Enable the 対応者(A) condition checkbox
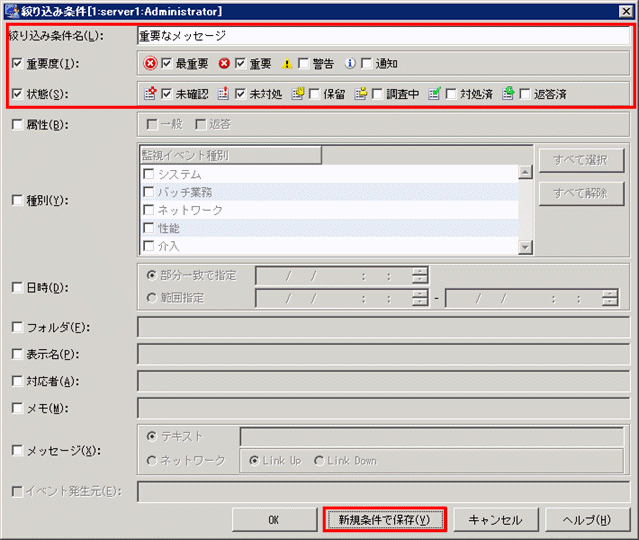The image size is (639, 540). coord(17,381)
